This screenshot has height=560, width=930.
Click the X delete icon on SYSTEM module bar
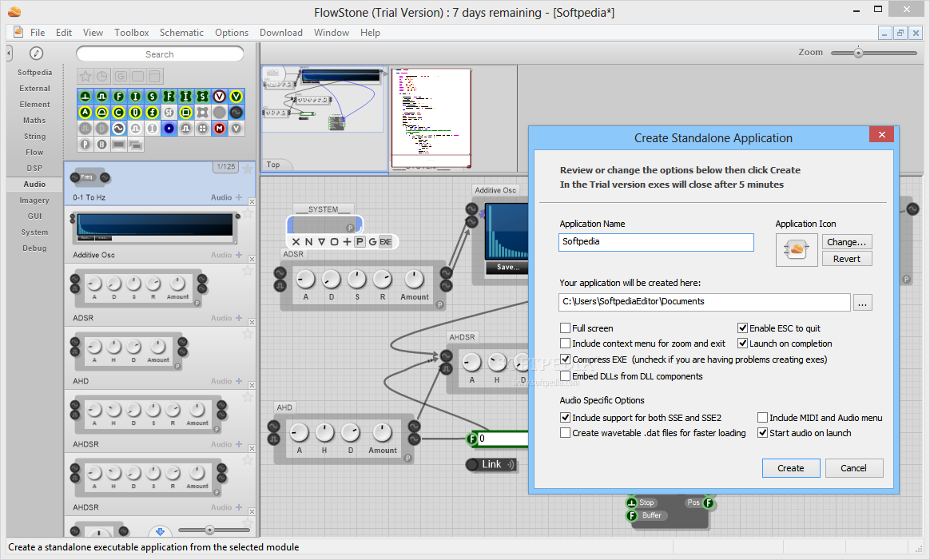(x=296, y=241)
